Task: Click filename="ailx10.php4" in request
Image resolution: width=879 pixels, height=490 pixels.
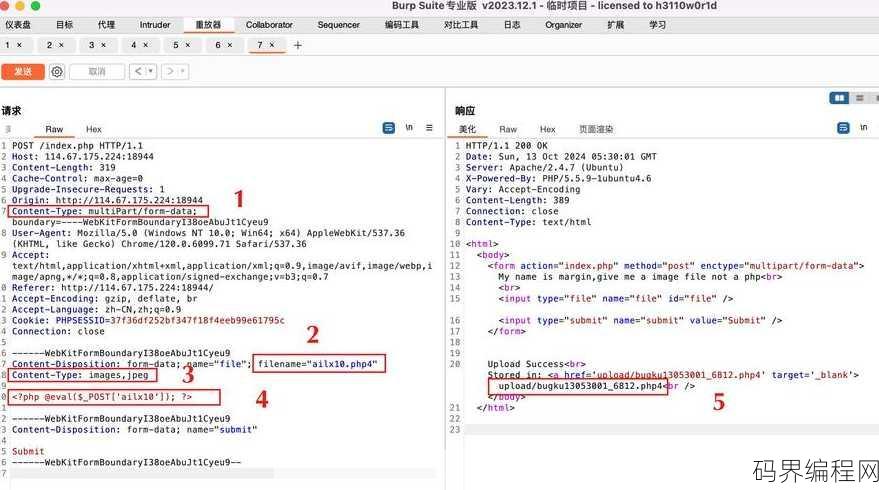Action: point(318,364)
